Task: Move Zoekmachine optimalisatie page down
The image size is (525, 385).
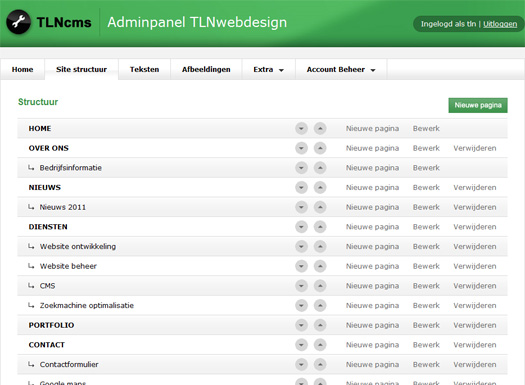Action: coord(301,305)
